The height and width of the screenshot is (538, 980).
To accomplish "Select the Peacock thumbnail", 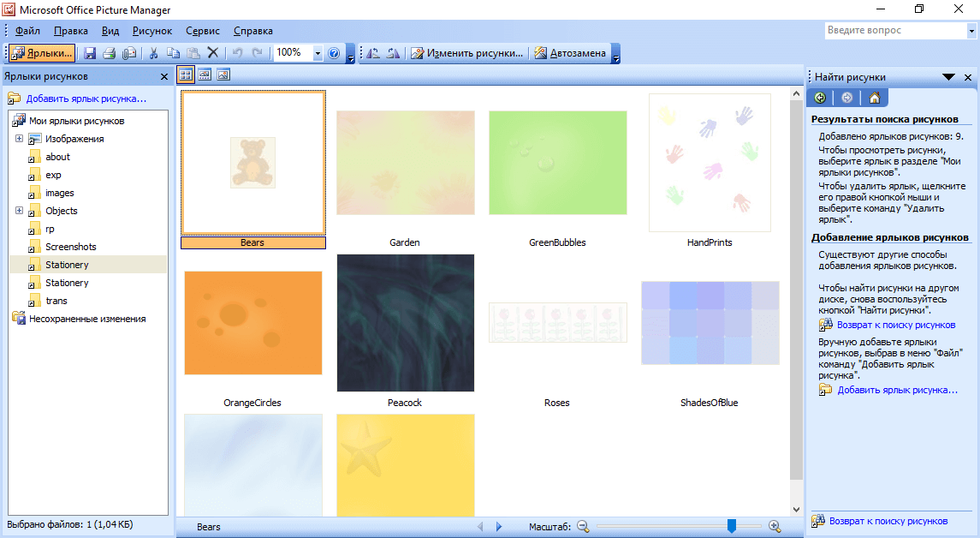I will click(x=405, y=323).
